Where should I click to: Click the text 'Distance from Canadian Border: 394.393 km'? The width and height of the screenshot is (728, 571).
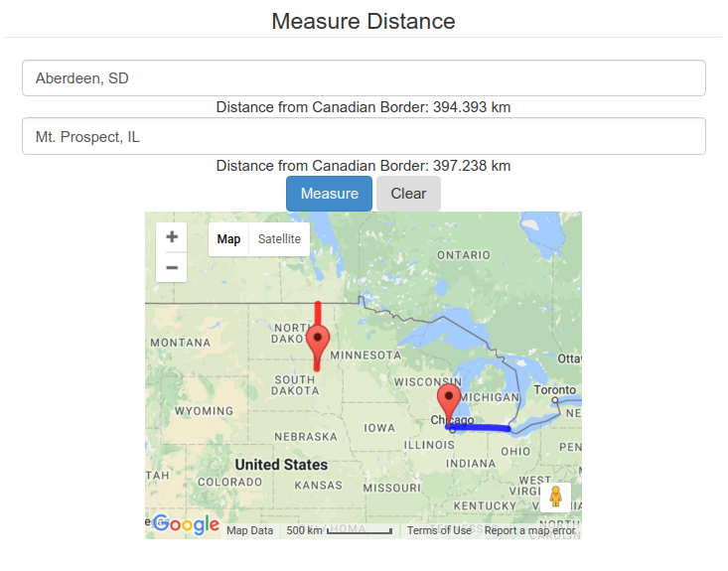(364, 107)
